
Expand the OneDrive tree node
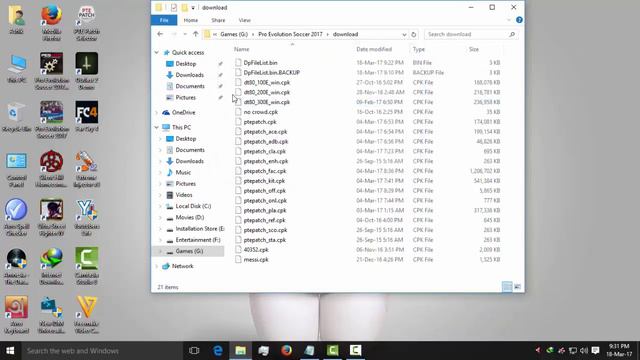(x=157, y=112)
